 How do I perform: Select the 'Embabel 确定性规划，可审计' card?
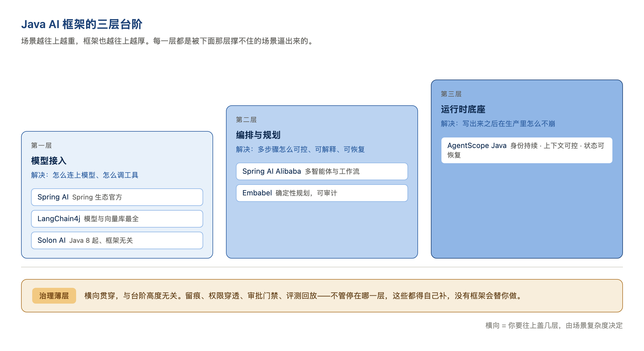point(322,193)
